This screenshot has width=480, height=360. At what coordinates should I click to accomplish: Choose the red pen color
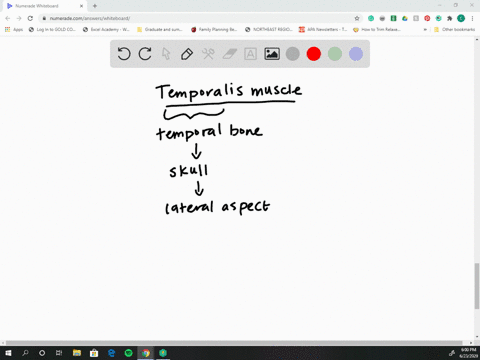314,54
